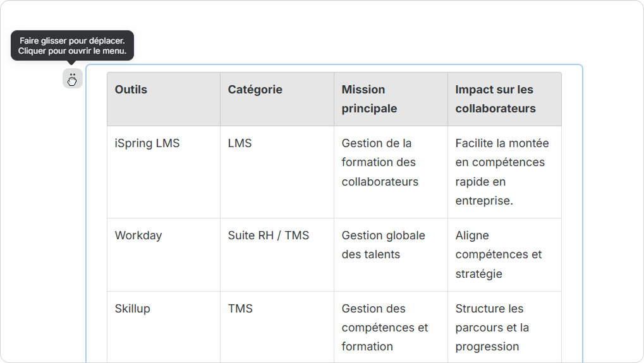This screenshot has width=644, height=363.
Task: Select the 'Workday' tool cell
Action: pyautogui.click(x=138, y=235)
